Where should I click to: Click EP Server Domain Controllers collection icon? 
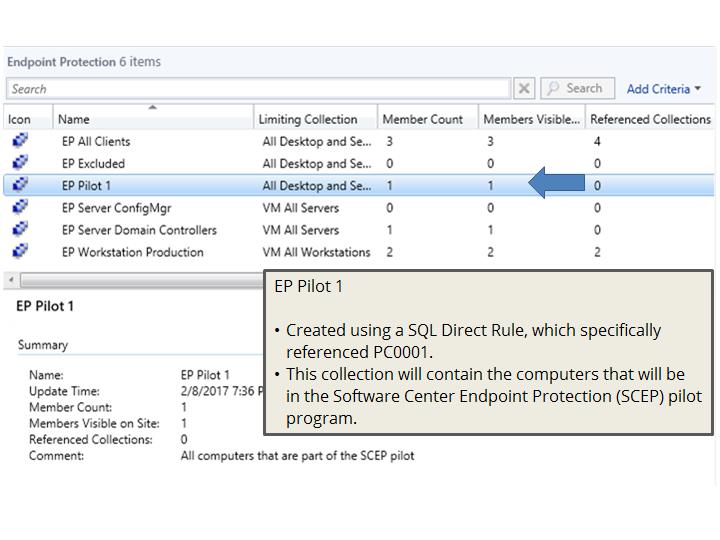click(20, 230)
